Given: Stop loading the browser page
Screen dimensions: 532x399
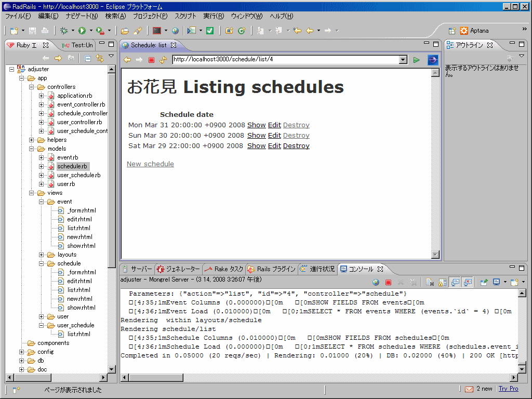Looking at the screenshot, I should (x=151, y=59).
